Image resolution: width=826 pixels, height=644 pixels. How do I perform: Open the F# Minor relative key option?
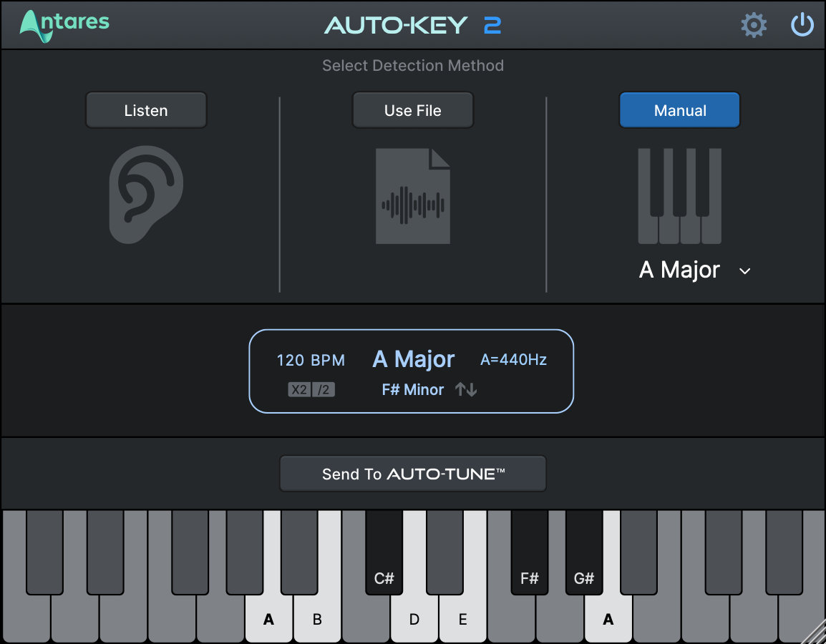[x=413, y=389]
